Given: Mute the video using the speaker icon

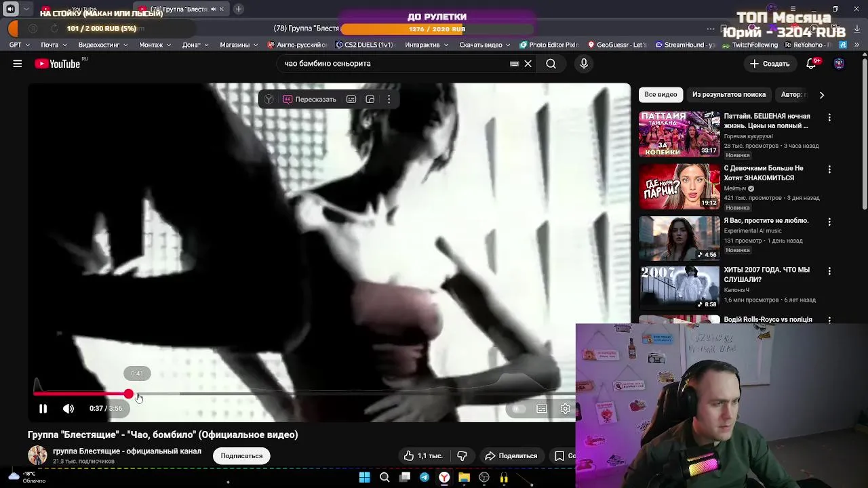Looking at the screenshot, I should click(x=68, y=409).
